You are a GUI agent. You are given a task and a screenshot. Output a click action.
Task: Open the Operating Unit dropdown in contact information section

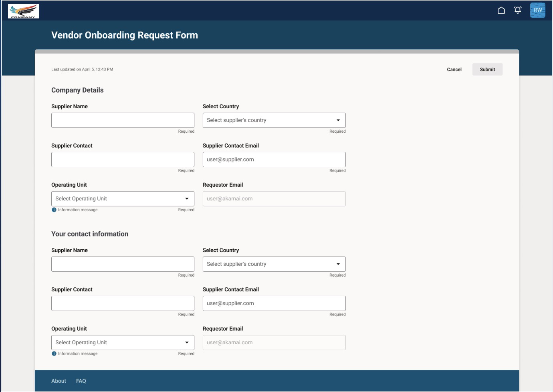(x=123, y=342)
